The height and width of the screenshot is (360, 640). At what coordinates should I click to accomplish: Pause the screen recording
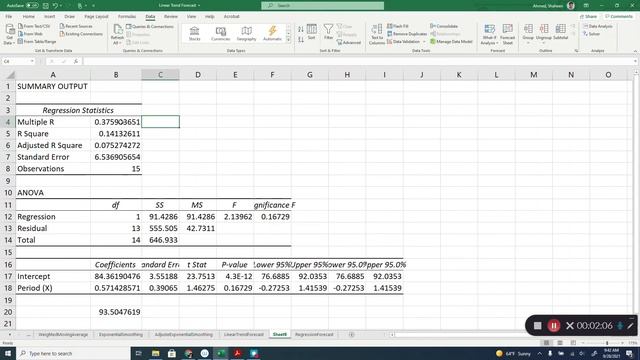[x=553, y=325]
